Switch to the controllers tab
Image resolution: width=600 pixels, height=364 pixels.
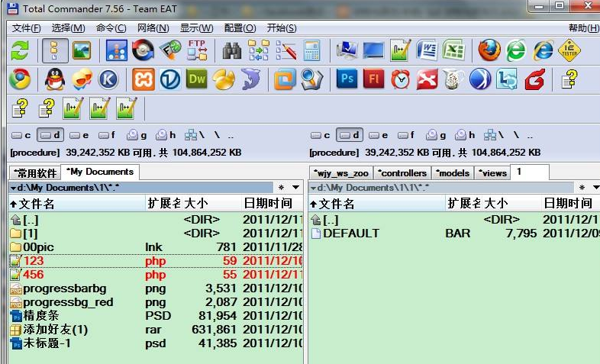point(402,172)
